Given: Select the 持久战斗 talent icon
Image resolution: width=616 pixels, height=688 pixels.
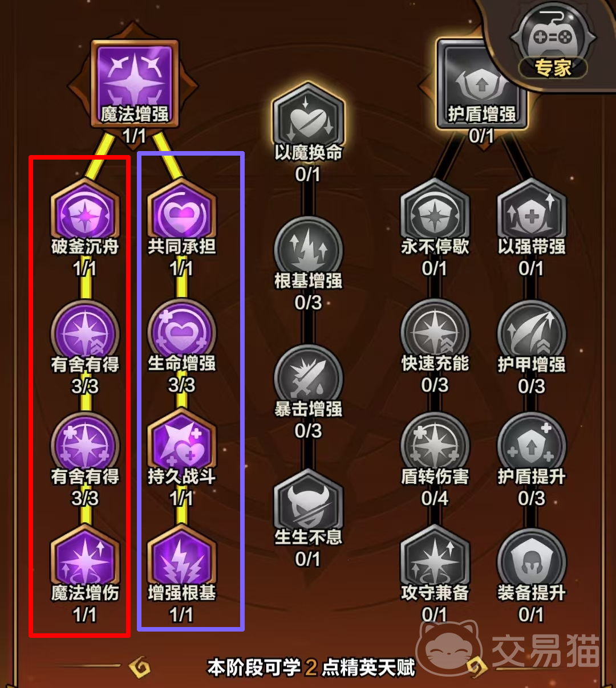Looking at the screenshot, I should (x=181, y=443).
